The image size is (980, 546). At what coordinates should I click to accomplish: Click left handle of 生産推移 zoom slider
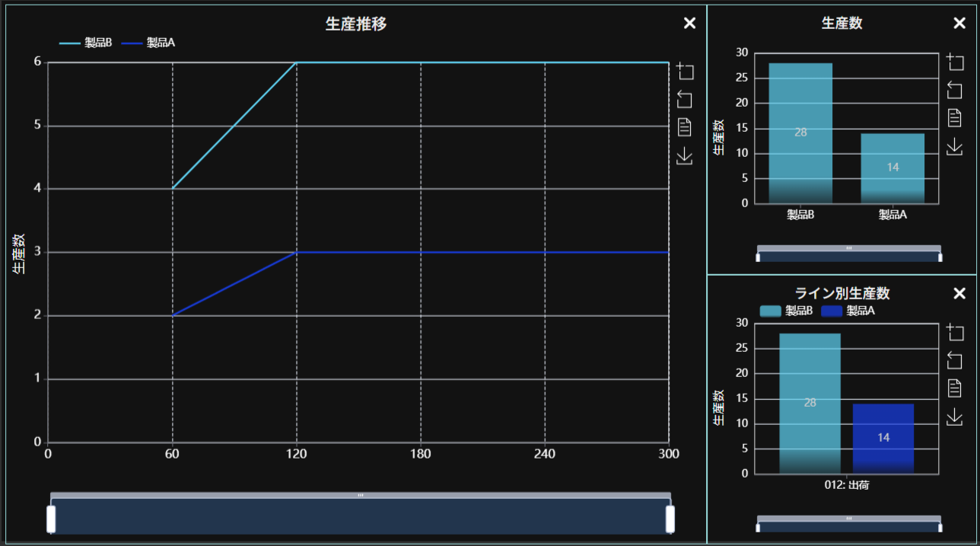pyautogui.click(x=51, y=519)
